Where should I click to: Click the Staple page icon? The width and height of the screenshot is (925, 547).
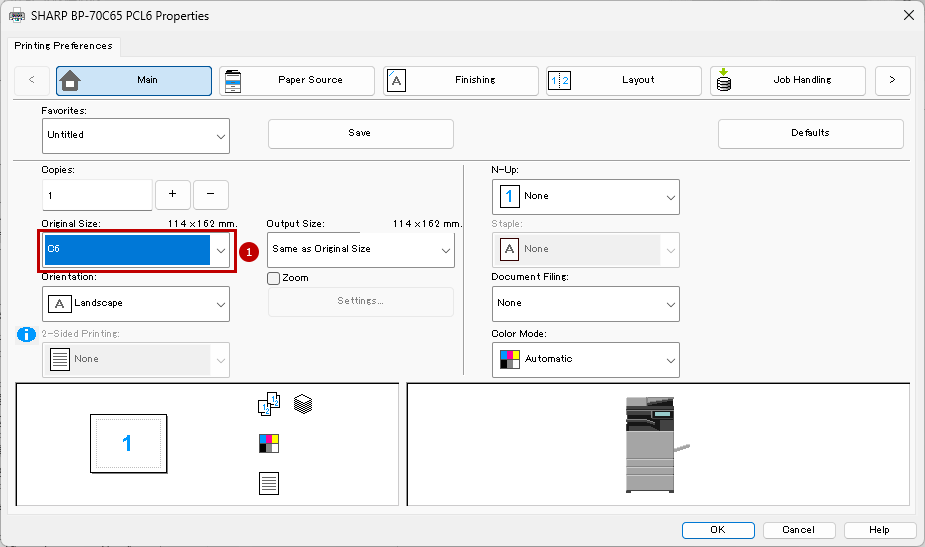(x=510, y=250)
